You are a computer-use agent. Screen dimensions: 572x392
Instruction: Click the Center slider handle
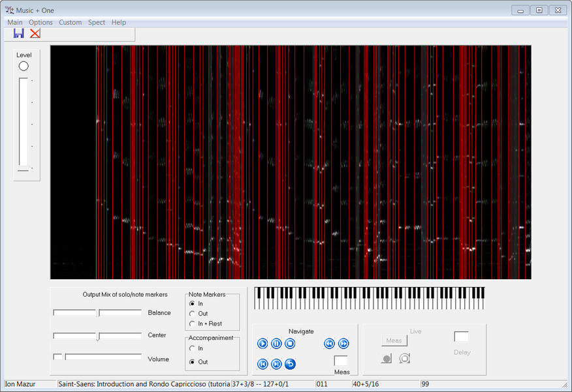98,337
